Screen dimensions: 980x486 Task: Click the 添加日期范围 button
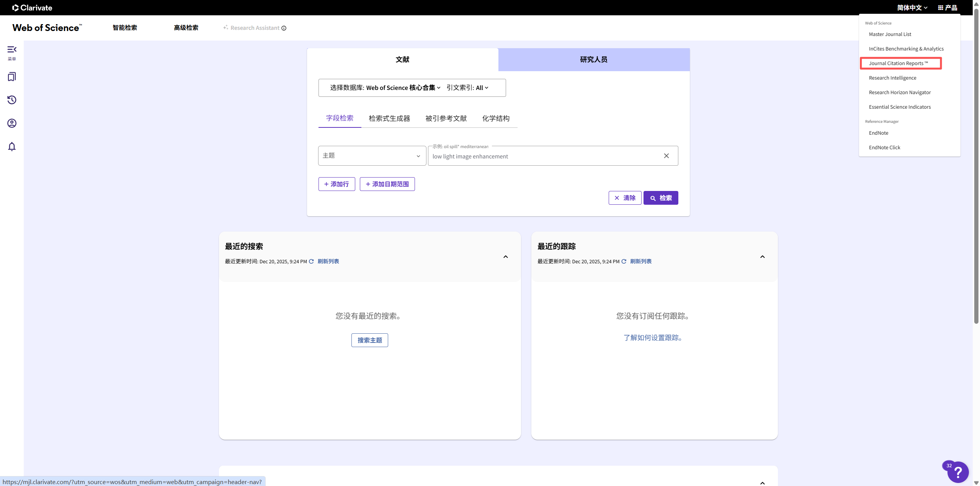[387, 184]
